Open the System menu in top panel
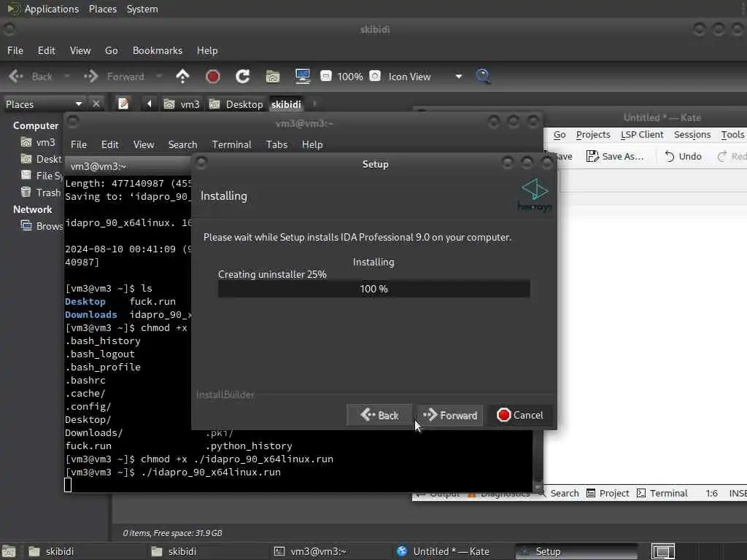Screen dimensions: 747x560 (142, 9)
